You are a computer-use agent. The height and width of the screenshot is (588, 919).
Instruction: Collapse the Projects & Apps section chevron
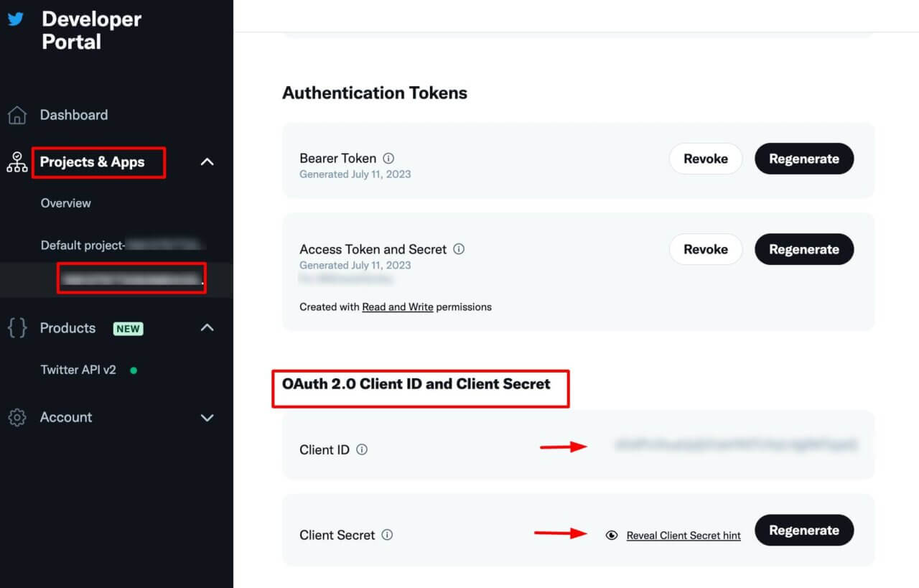207,162
